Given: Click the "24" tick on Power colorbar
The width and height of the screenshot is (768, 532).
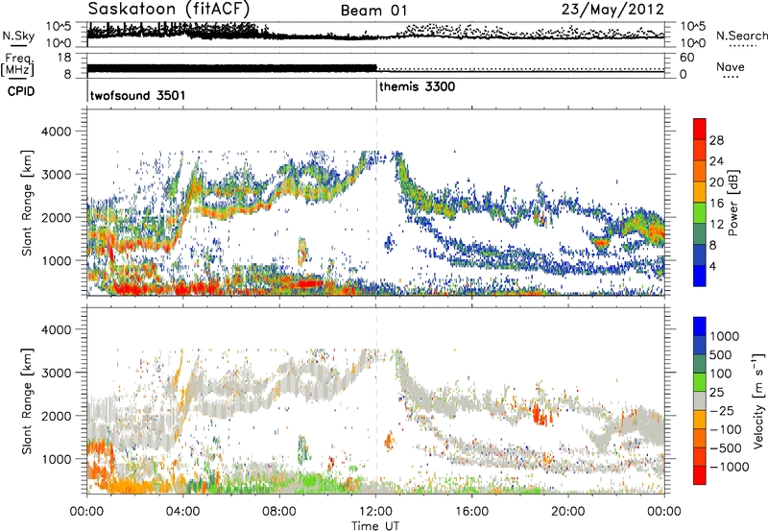Looking at the screenshot, I should click(716, 161).
